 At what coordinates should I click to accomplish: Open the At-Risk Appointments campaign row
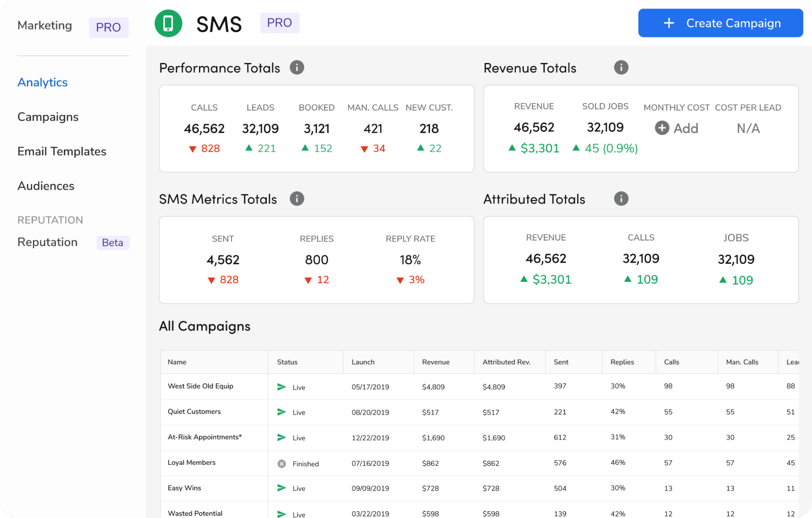(x=204, y=437)
